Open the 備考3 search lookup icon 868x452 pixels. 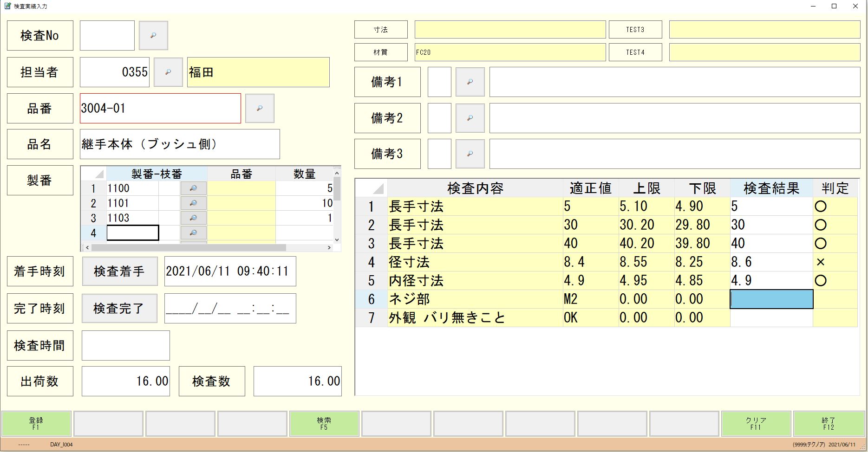click(x=470, y=154)
